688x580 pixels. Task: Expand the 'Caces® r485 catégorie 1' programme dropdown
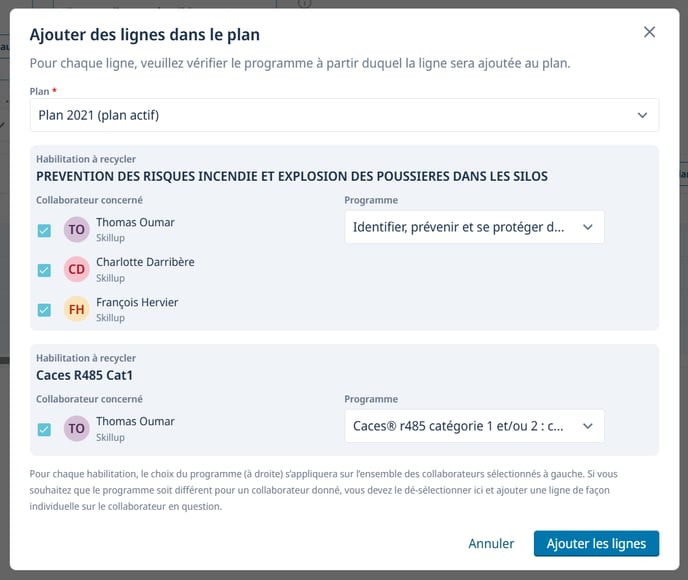pos(474,426)
